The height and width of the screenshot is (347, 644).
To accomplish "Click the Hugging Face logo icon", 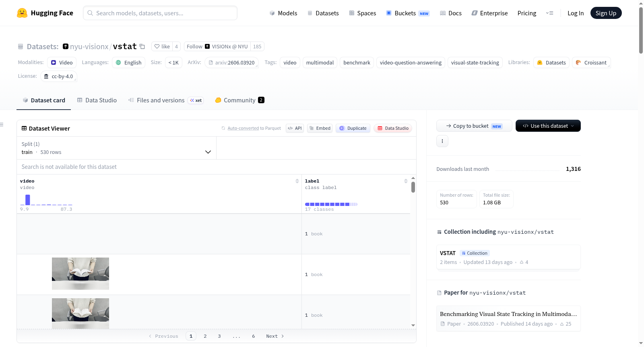I will 22,13.
